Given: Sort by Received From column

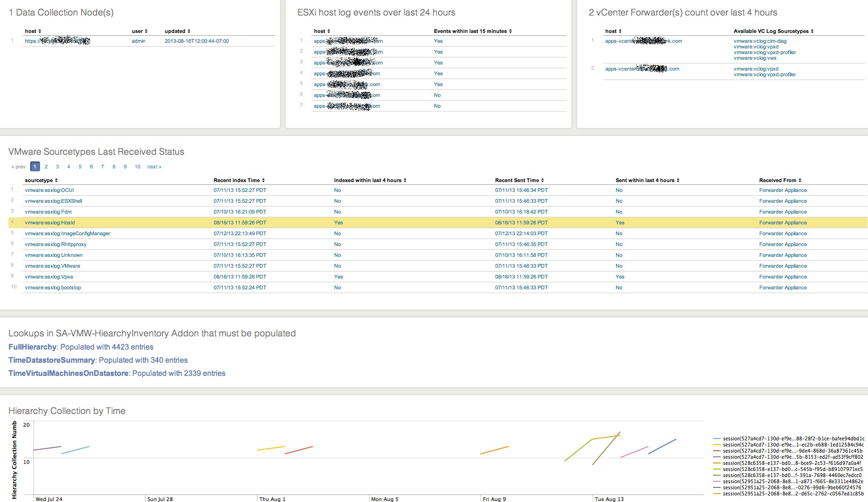Looking at the screenshot, I should pyautogui.click(x=780, y=180).
